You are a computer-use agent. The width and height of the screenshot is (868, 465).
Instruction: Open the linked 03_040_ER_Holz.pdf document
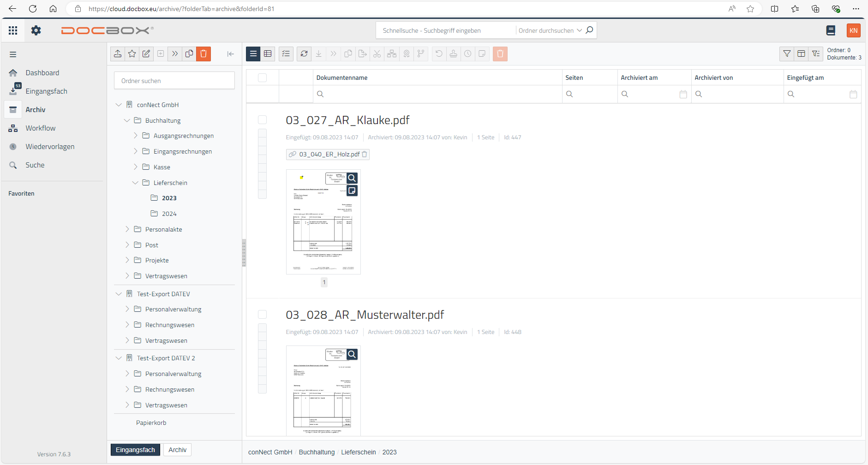pyautogui.click(x=329, y=155)
